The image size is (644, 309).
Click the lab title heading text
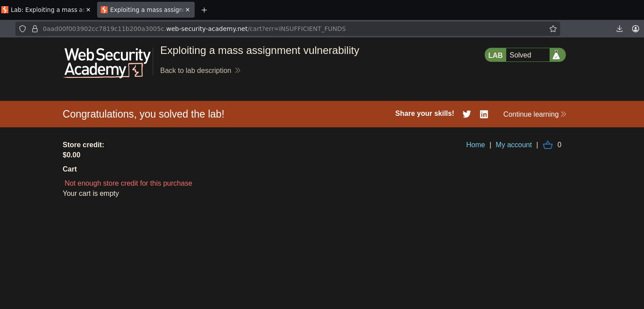tap(260, 50)
